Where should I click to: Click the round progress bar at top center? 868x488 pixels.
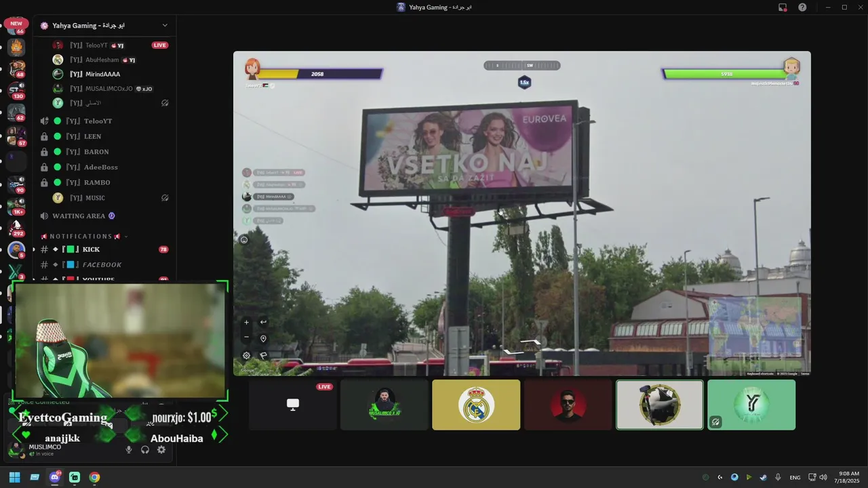tap(522, 66)
